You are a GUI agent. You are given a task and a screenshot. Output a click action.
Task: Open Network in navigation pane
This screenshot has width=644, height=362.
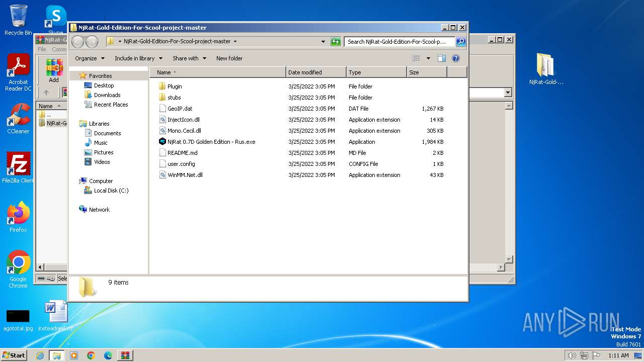[x=99, y=210]
